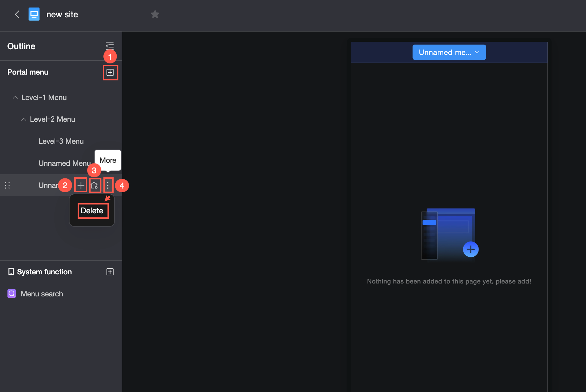Screen dimensions: 586x392
Task: Click the System function heading
Action: pyautogui.click(x=44, y=272)
